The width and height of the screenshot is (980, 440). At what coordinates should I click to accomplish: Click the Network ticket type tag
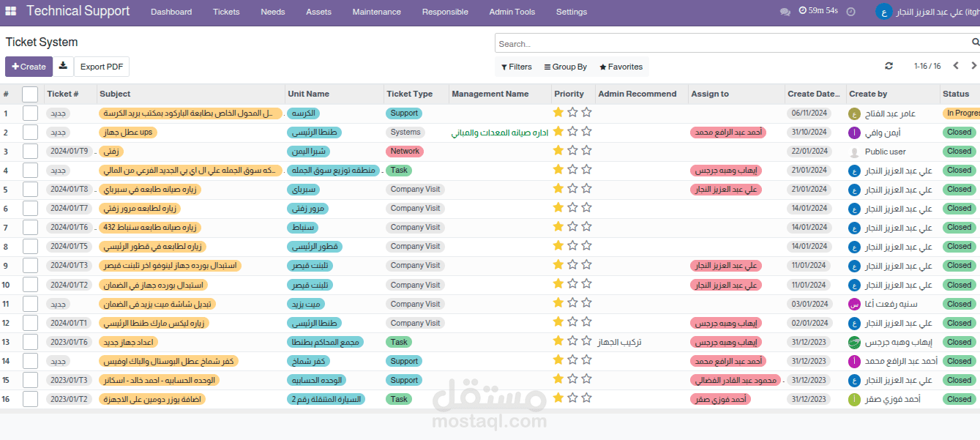coord(405,152)
